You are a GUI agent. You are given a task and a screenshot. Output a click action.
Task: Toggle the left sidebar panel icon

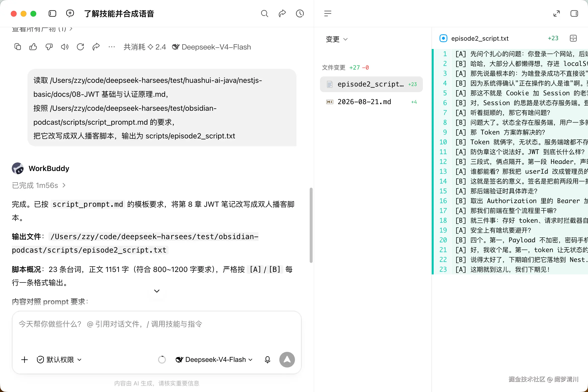52,13
